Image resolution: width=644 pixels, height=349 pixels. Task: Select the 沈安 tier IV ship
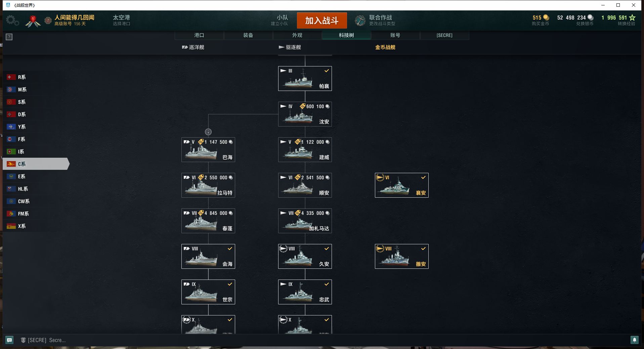[305, 114]
